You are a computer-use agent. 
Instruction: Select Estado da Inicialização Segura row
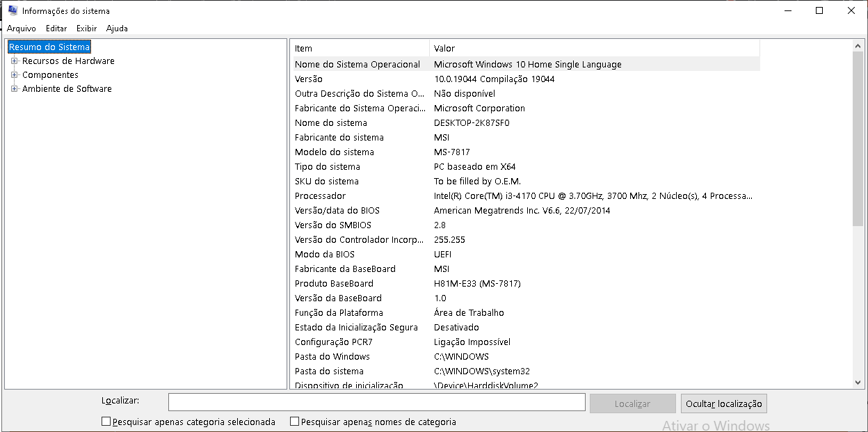(525, 327)
